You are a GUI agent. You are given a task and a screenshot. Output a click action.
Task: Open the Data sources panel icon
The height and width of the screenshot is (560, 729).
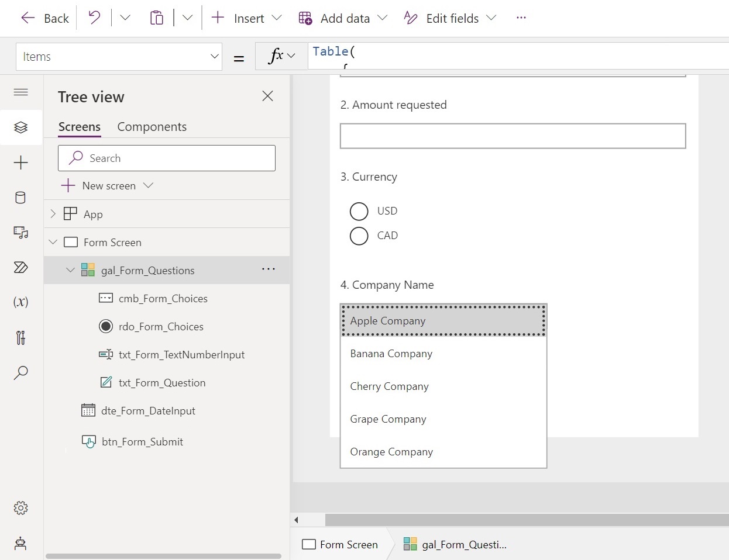[x=21, y=198]
